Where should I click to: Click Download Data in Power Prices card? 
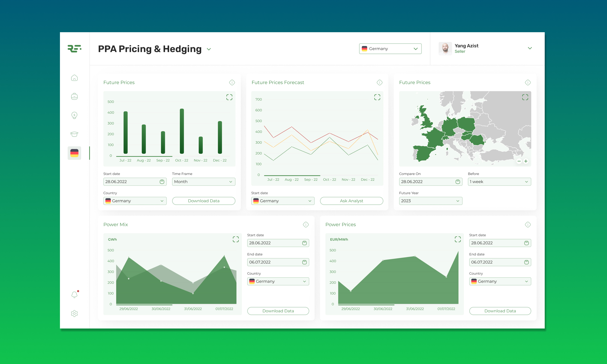tap(500, 311)
